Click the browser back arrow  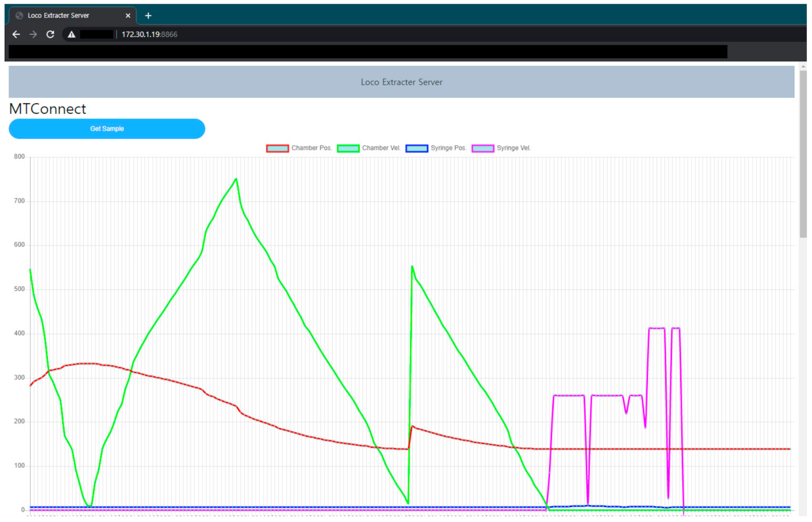(x=16, y=34)
